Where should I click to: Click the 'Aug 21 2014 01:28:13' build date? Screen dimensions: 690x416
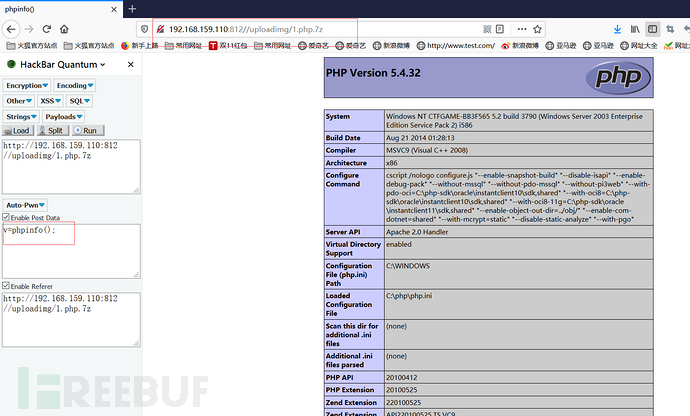[420, 138]
